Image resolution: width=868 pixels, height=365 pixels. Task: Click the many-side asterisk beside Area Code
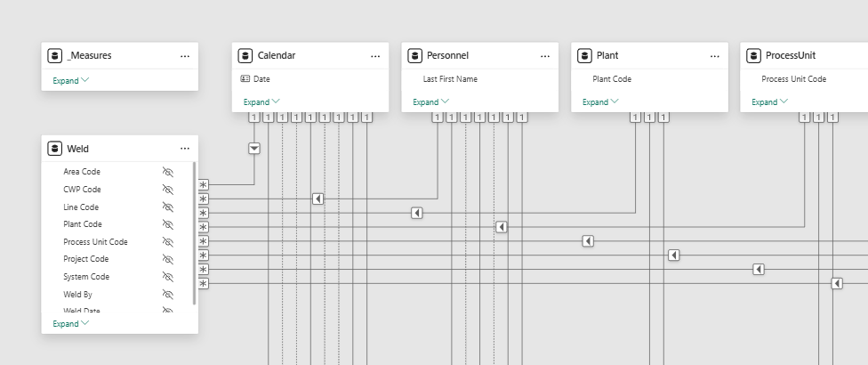click(x=204, y=185)
